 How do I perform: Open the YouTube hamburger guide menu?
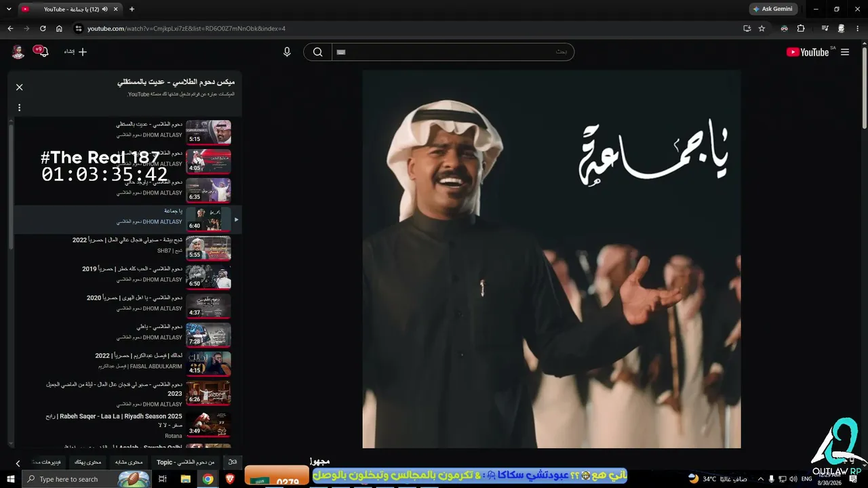click(845, 52)
